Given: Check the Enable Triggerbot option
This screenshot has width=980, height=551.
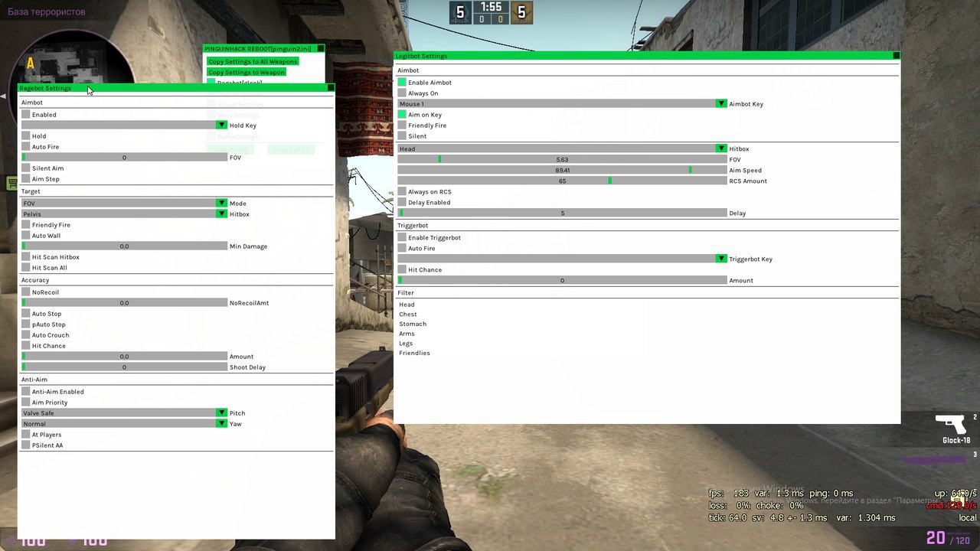Looking at the screenshot, I should pos(402,238).
